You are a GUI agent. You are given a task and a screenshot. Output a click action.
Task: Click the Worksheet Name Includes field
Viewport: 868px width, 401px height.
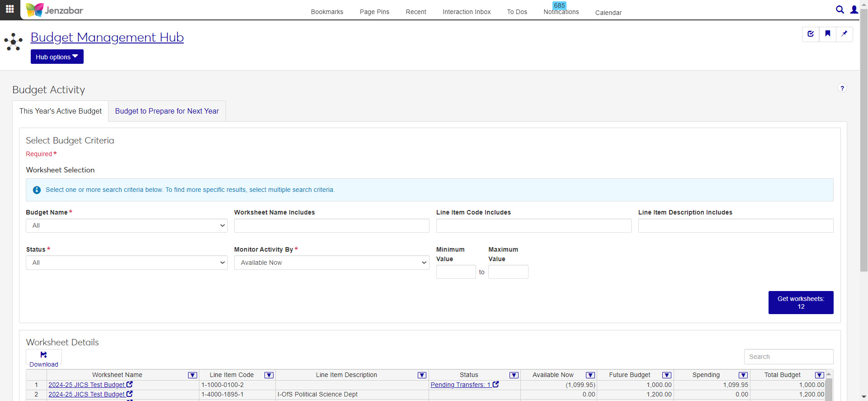tap(331, 226)
